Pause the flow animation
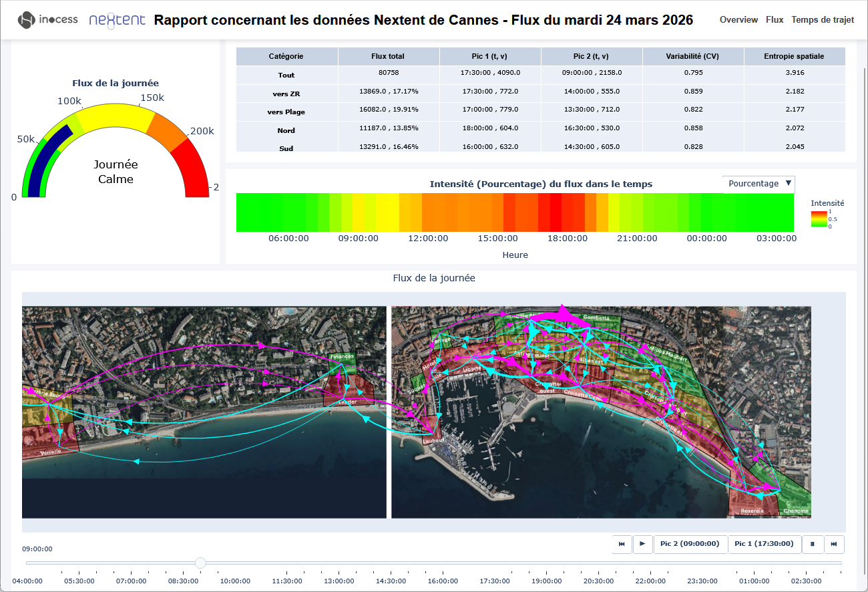The image size is (868, 592). (x=813, y=544)
